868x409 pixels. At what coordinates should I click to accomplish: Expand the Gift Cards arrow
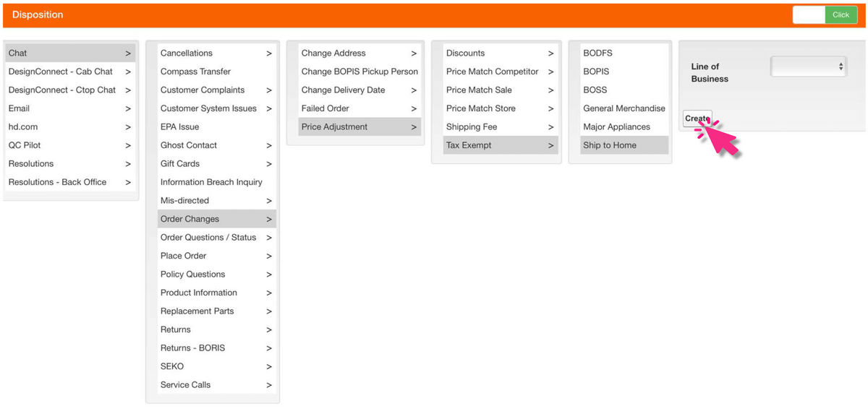point(268,164)
